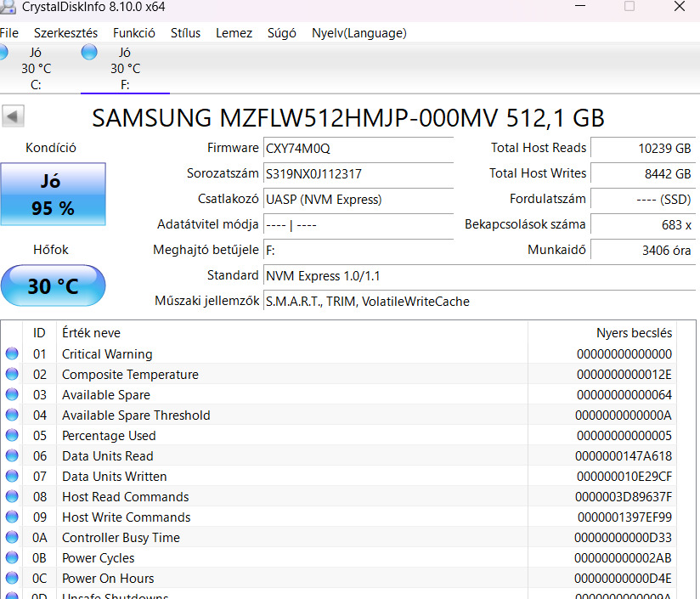The height and width of the screenshot is (599, 700).
Task: Click raw value 0000003D89637F
Action: [624, 496]
